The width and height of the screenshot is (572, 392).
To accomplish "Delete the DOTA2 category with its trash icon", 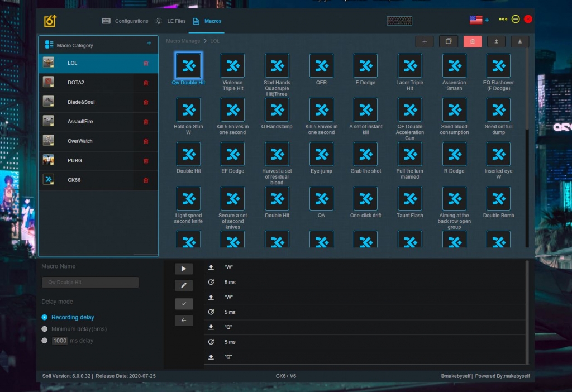I will point(146,83).
